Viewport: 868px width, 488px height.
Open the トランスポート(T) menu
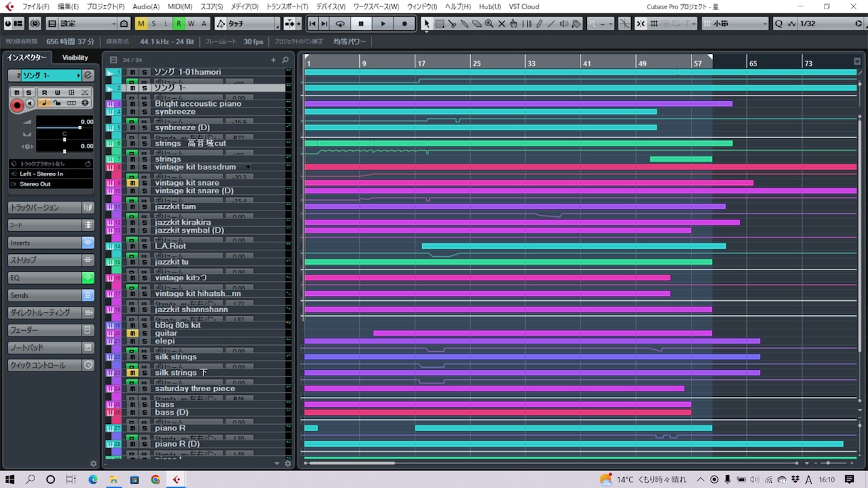click(287, 6)
